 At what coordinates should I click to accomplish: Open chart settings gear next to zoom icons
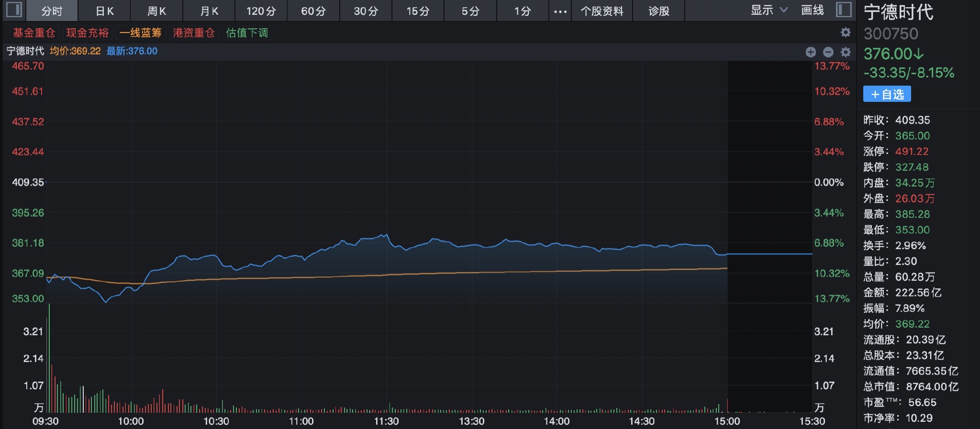click(x=846, y=52)
